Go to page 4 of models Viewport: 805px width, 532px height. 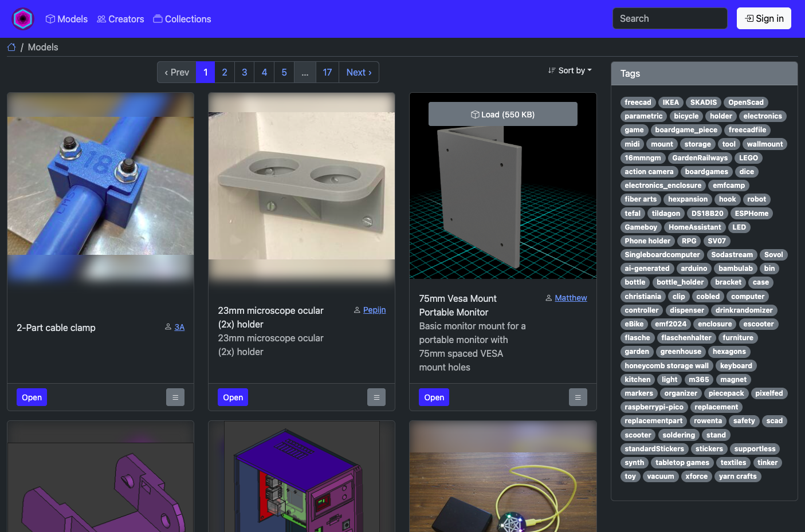264,72
